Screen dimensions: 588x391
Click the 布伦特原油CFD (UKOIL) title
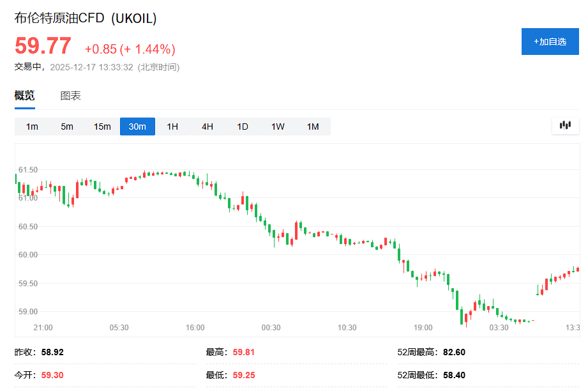tap(85, 19)
